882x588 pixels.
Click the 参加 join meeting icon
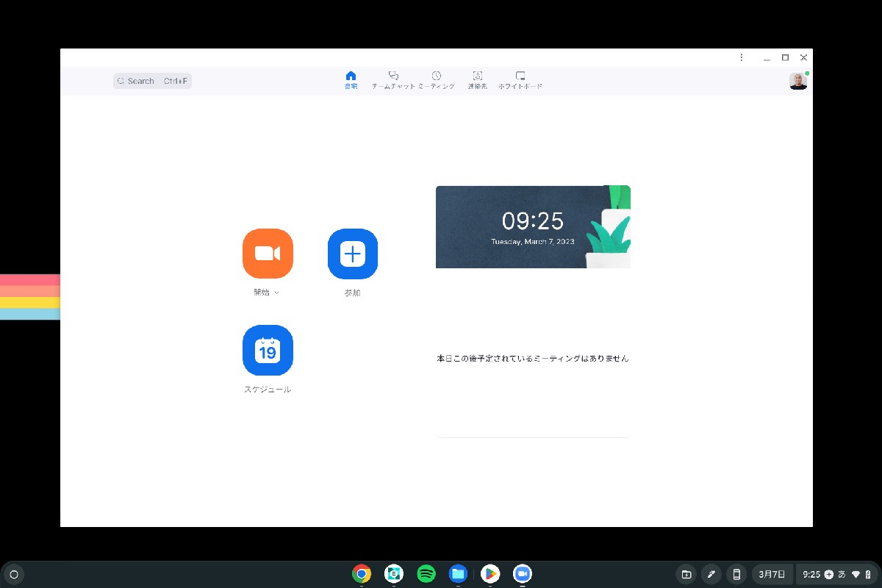352,253
